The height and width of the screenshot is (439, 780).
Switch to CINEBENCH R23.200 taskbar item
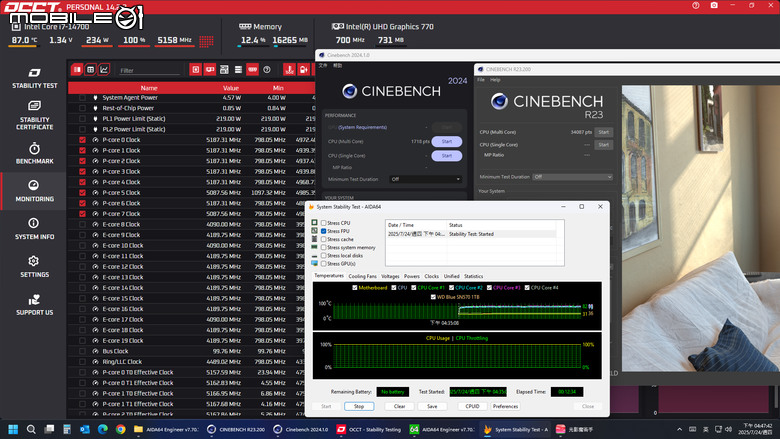coord(236,429)
